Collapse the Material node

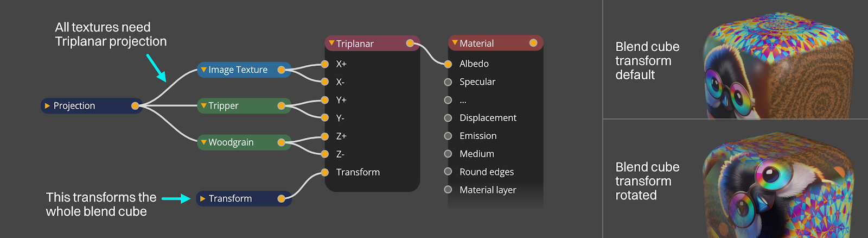455,42
